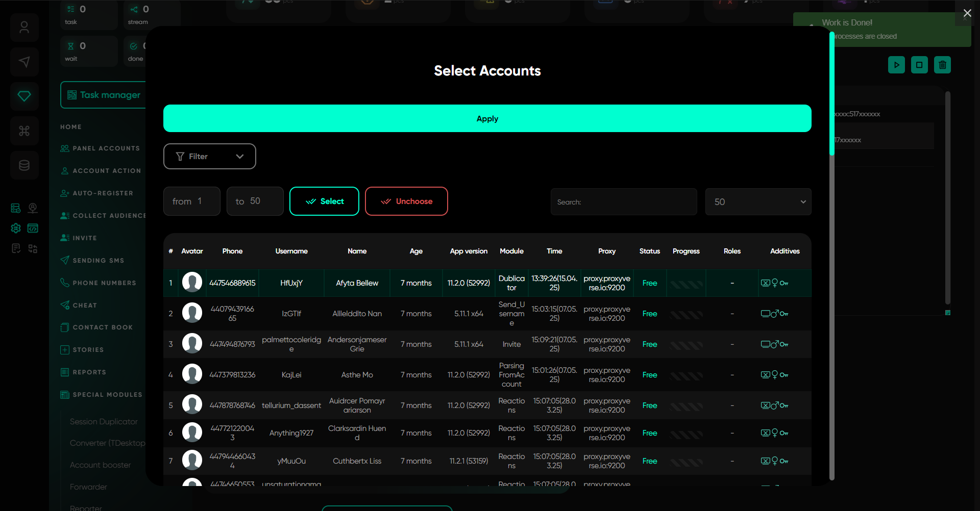This screenshot has width=980, height=511.
Task: Expand the Filter dropdown
Action: (209, 157)
